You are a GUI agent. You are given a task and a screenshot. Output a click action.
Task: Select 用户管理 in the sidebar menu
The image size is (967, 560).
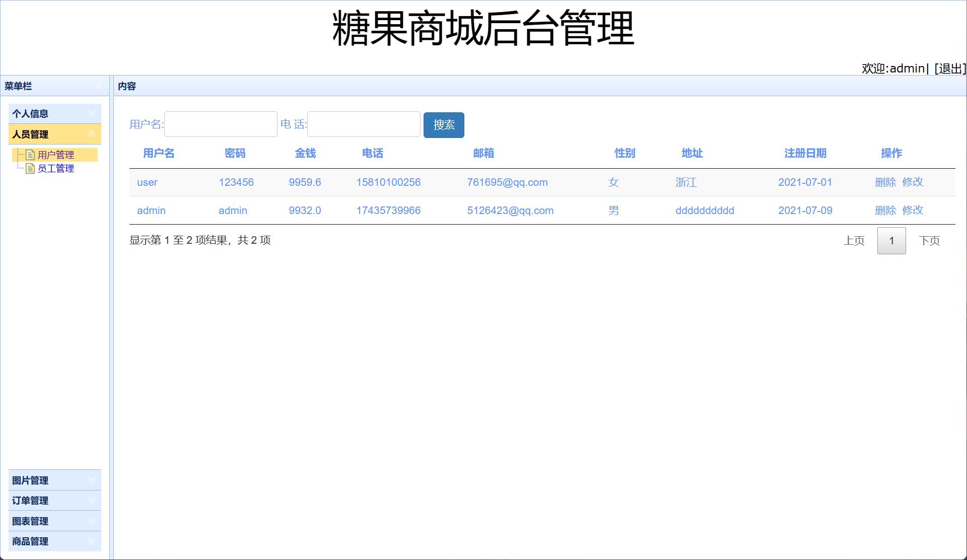(55, 155)
